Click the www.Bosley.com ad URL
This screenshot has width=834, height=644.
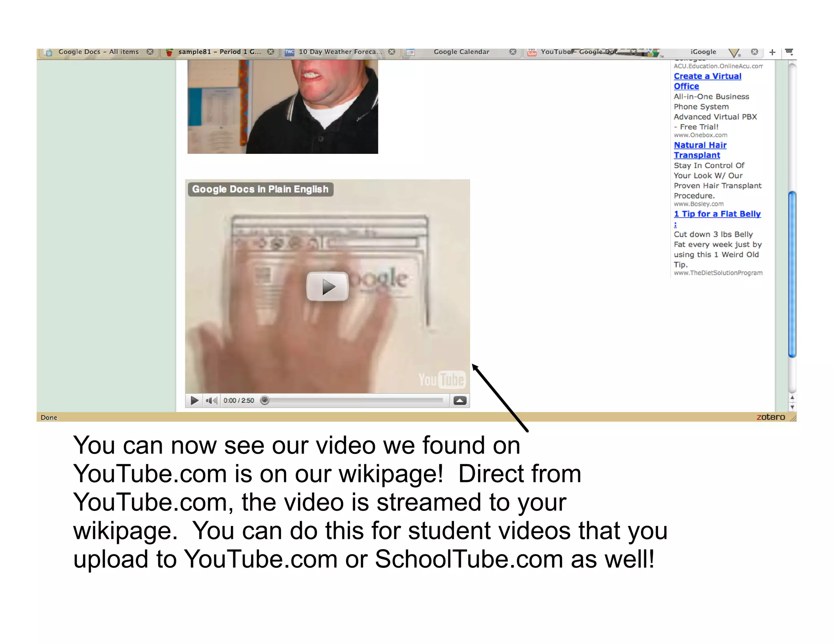(x=699, y=204)
